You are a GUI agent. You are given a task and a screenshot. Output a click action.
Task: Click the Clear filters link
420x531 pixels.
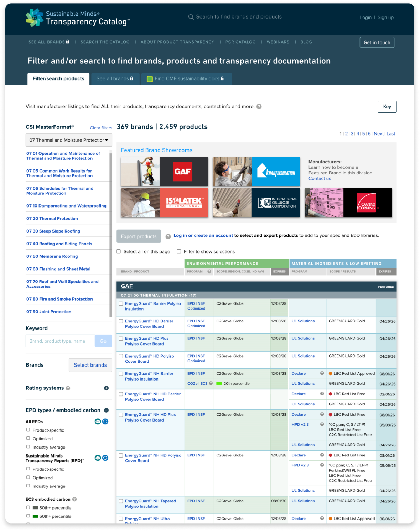pyautogui.click(x=101, y=128)
